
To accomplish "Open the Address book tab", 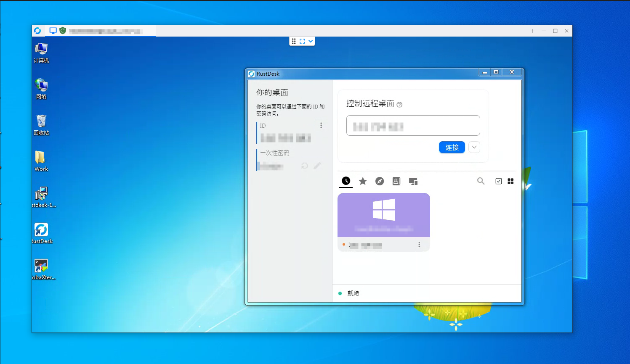I will point(396,181).
